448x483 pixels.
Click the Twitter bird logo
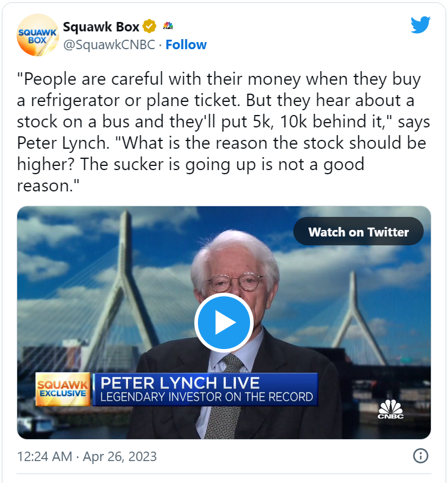(x=421, y=25)
